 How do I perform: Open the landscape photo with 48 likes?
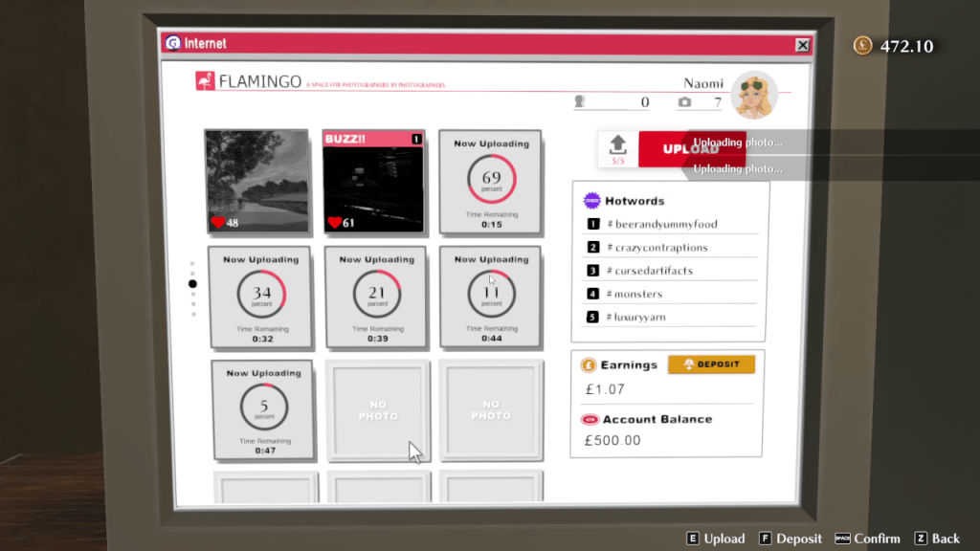click(x=256, y=181)
